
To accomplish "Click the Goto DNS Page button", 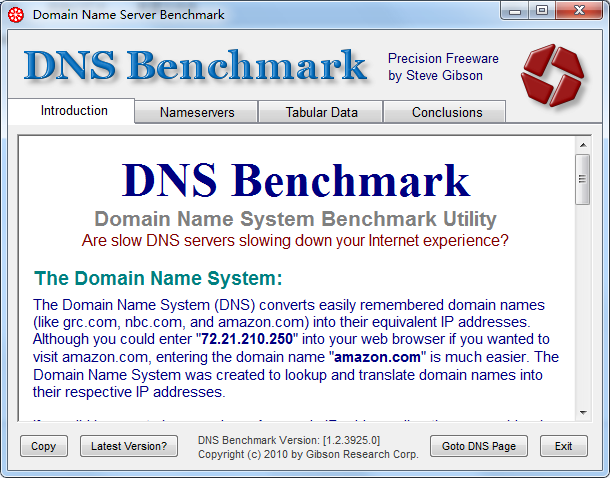I will point(479,446).
